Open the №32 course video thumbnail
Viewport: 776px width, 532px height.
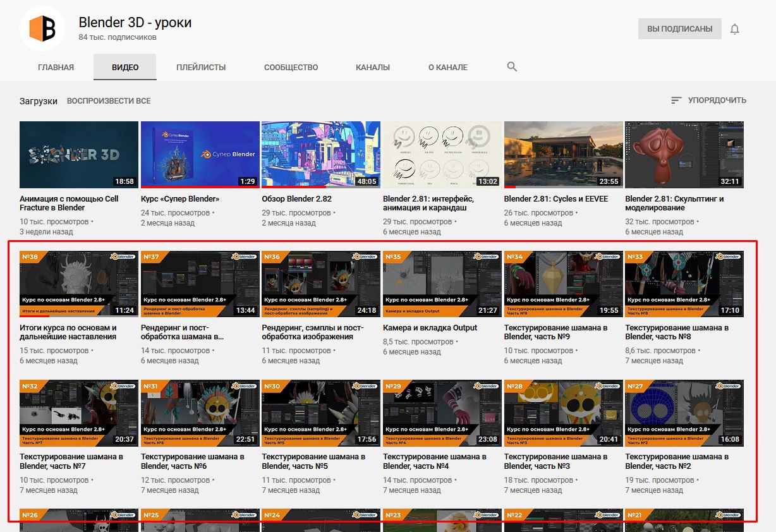(x=79, y=413)
